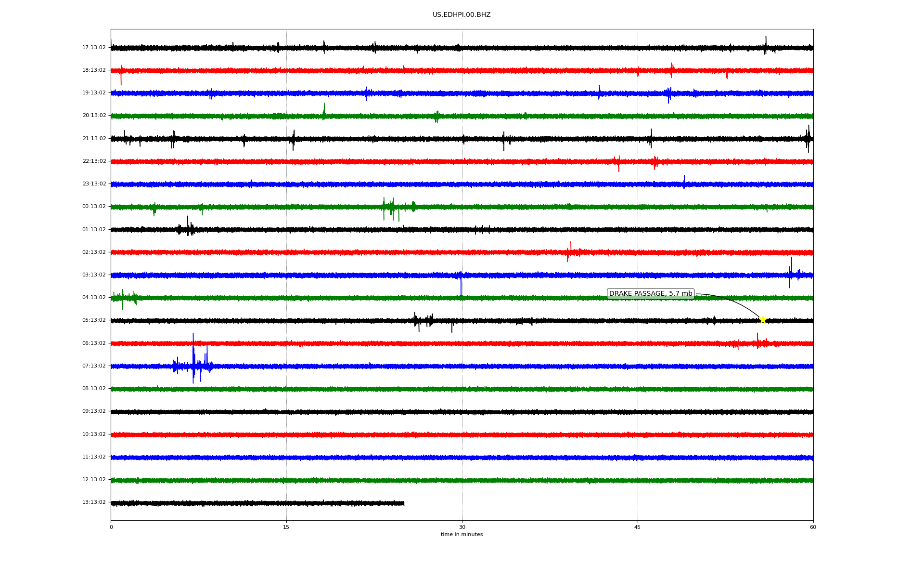Click the x-axis label time in minutes

462,535
